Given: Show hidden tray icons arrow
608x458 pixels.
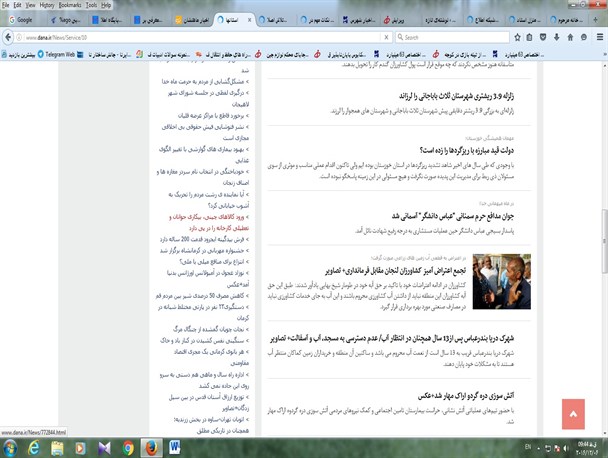Looking at the screenshot, I should 538,449.
